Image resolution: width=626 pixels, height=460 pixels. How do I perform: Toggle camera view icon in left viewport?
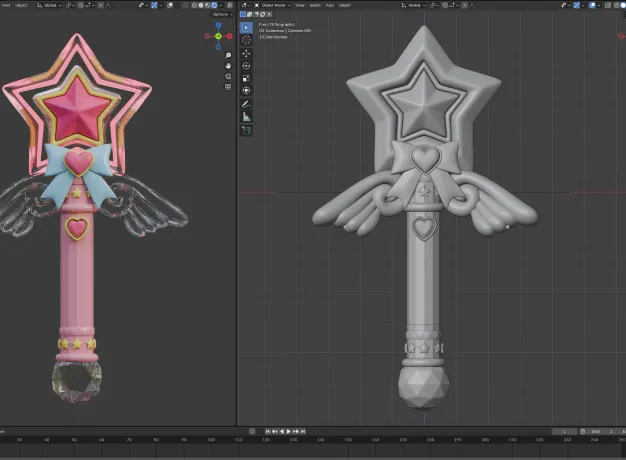pyautogui.click(x=228, y=76)
